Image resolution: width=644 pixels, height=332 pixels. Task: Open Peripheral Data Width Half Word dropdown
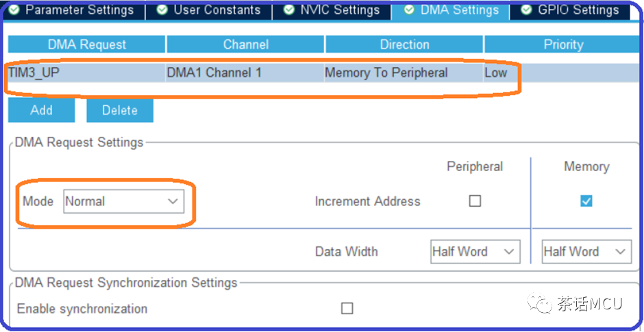click(x=475, y=251)
